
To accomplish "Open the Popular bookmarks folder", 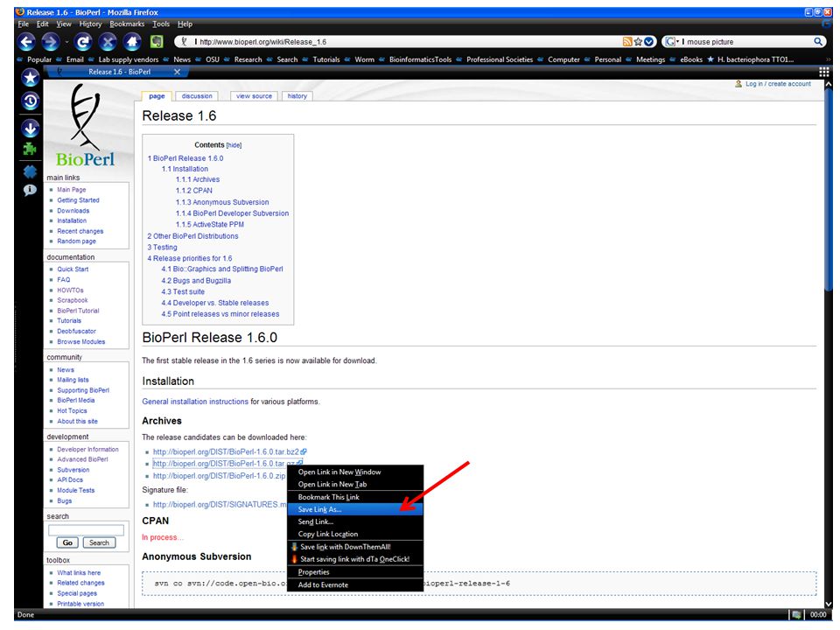I will click(35, 59).
